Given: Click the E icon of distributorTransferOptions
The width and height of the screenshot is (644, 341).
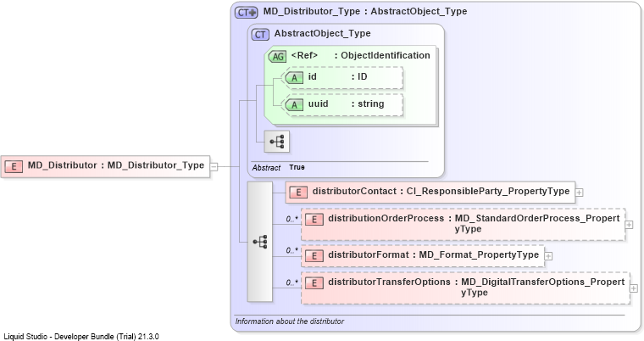Looking at the screenshot, I should pos(314,282).
